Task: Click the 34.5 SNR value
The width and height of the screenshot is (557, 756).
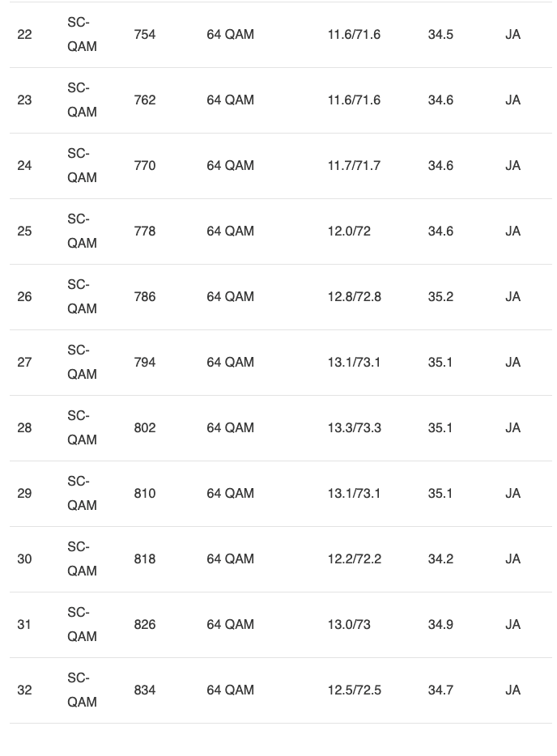Action: click(x=440, y=35)
